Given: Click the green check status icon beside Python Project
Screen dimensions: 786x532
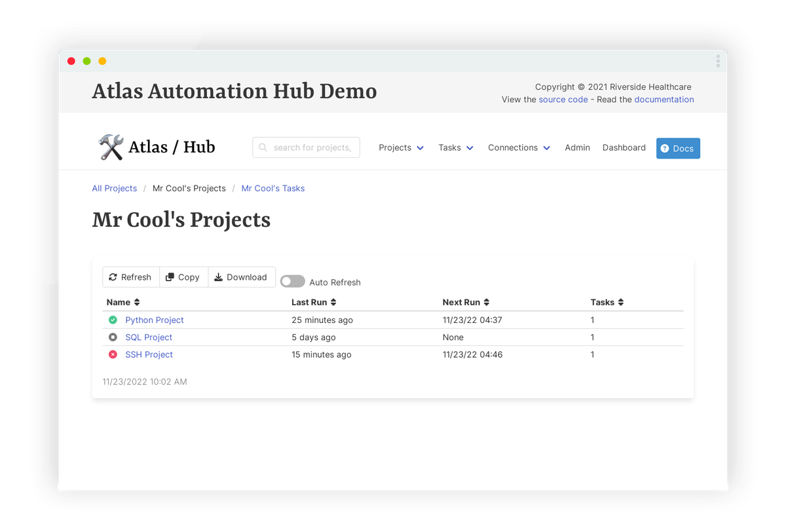Looking at the screenshot, I should point(112,320).
